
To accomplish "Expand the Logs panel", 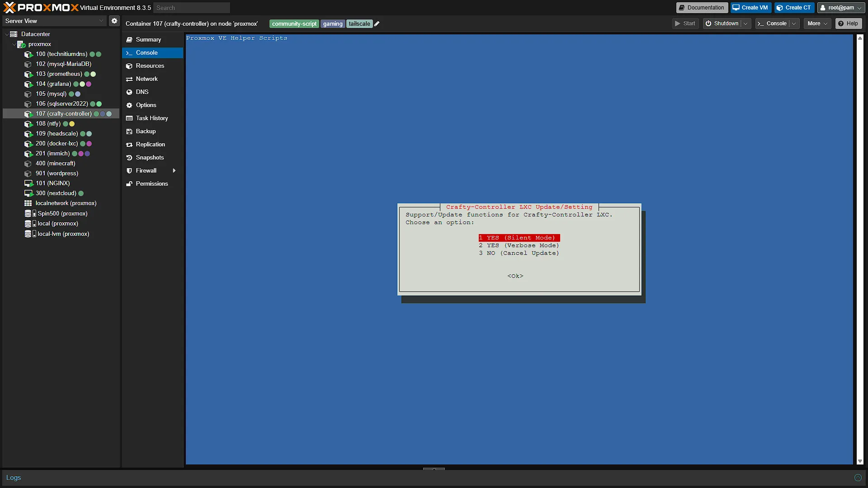I will point(858,478).
